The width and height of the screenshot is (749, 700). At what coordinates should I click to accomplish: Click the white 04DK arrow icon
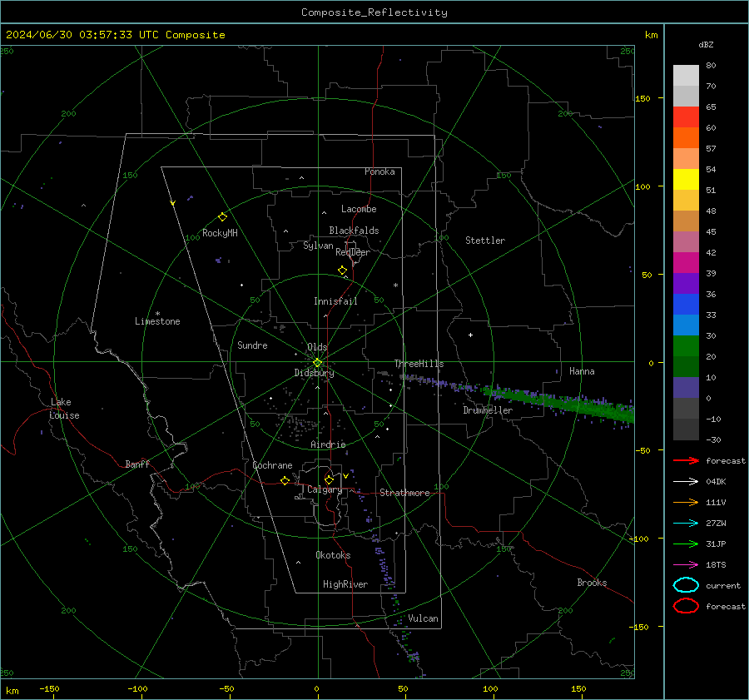[x=686, y=481]
